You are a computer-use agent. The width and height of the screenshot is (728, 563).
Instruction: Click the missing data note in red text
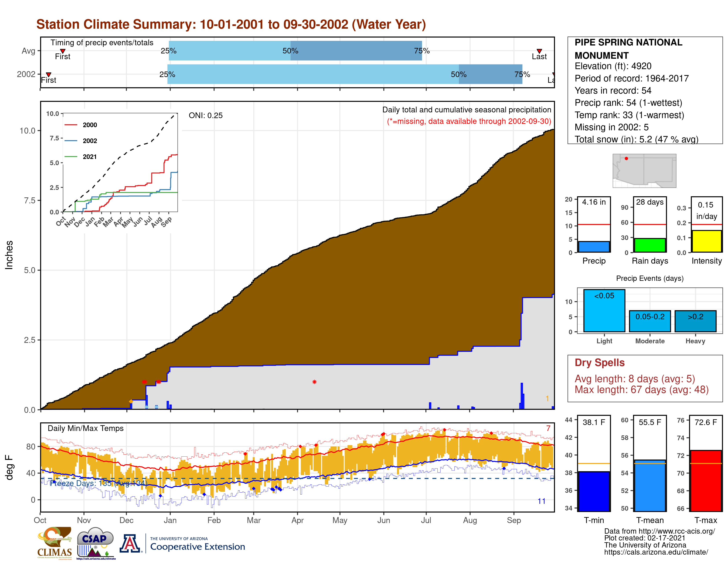469,121
